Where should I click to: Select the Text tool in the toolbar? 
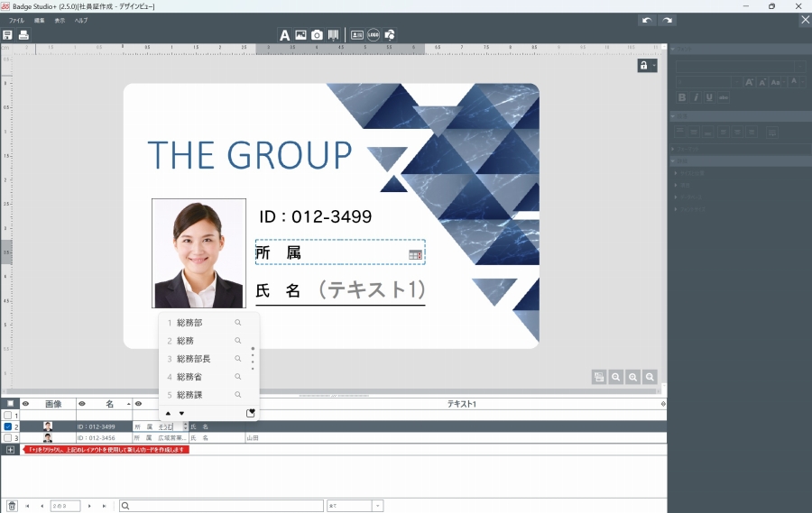pos(284,35)
